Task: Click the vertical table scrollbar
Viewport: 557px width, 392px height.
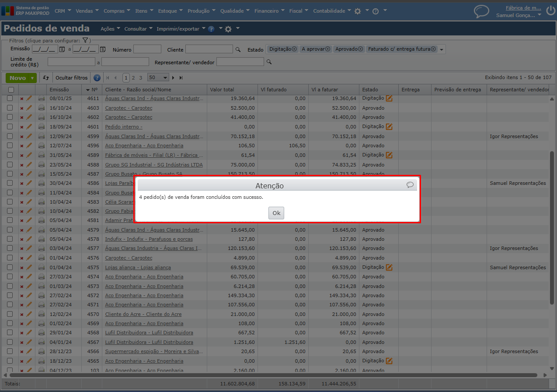Action: point(552,227)
